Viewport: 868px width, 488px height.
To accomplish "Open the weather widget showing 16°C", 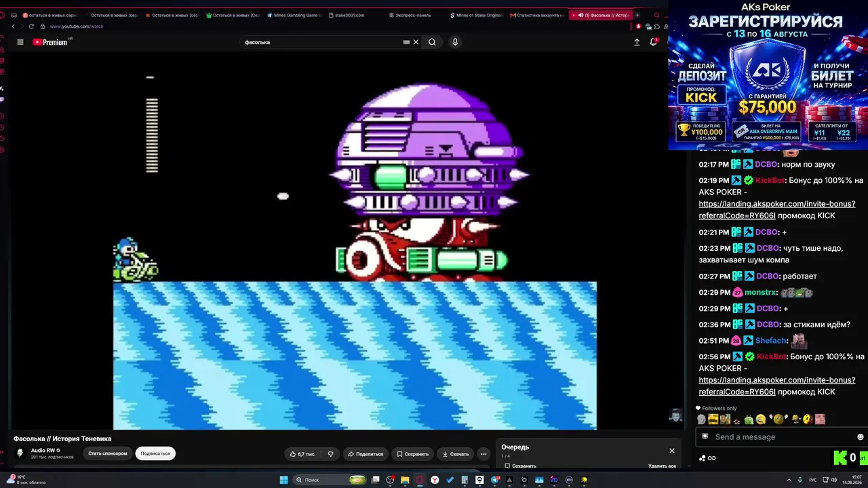I will 28,480.
